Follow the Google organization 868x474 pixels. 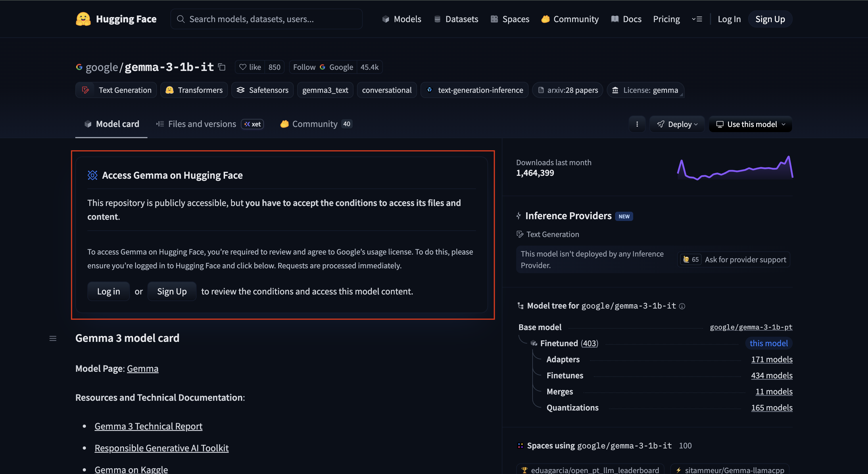[304, 67]
